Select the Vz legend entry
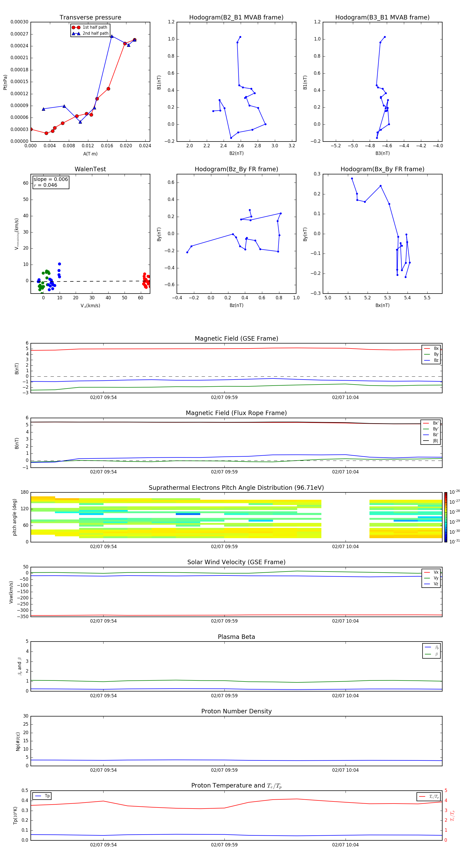This screenshot has height=868, width=473. [431, 584]
